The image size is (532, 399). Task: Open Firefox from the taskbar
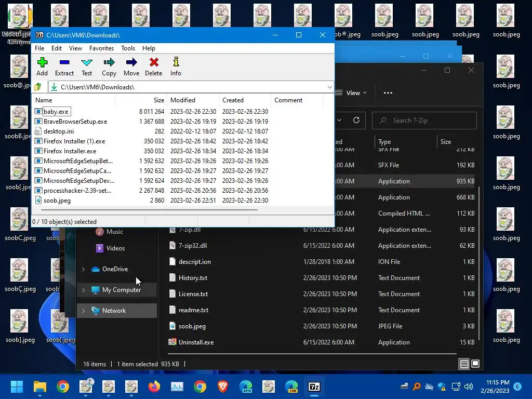[x=154, y=387]
